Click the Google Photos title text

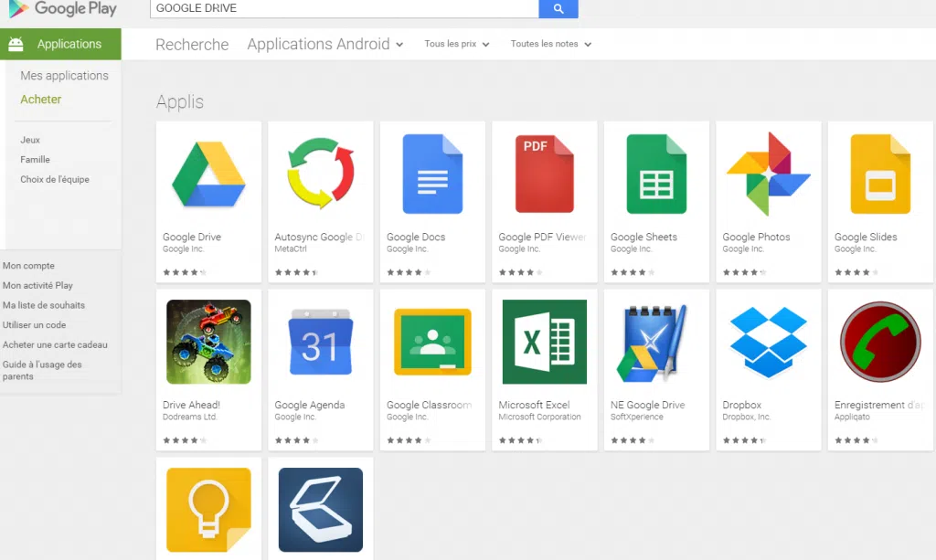pos(756,237)
